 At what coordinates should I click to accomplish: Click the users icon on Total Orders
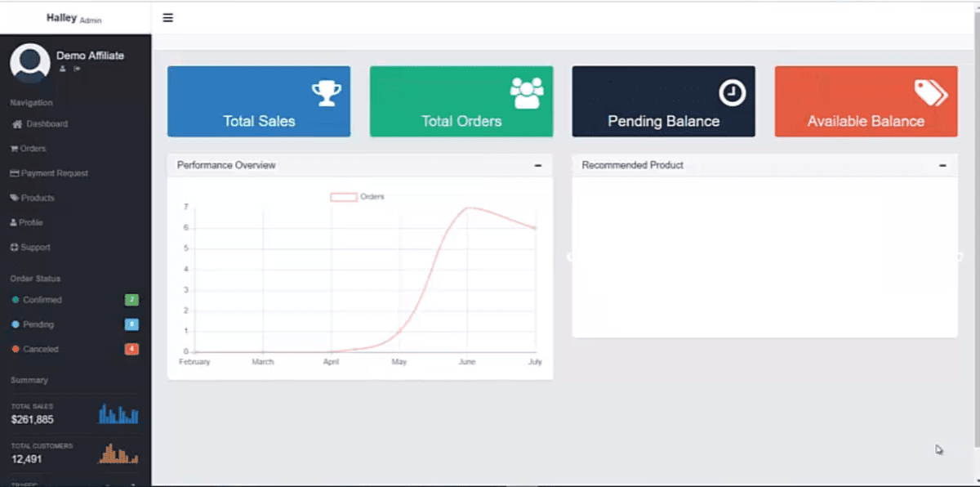click(x=527, y=93)
